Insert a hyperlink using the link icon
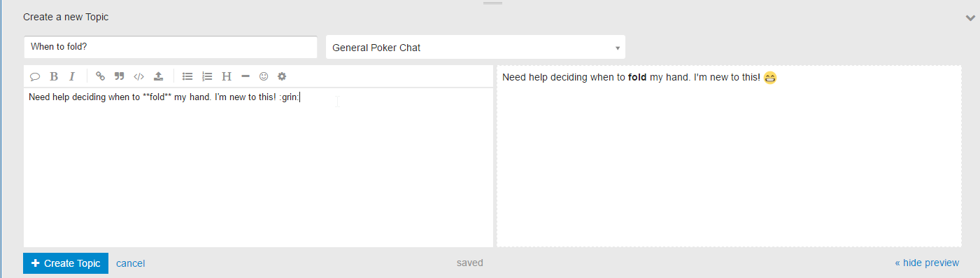Image resolution: width=980 pixels, height=278 pixels. tap(100, 76)
